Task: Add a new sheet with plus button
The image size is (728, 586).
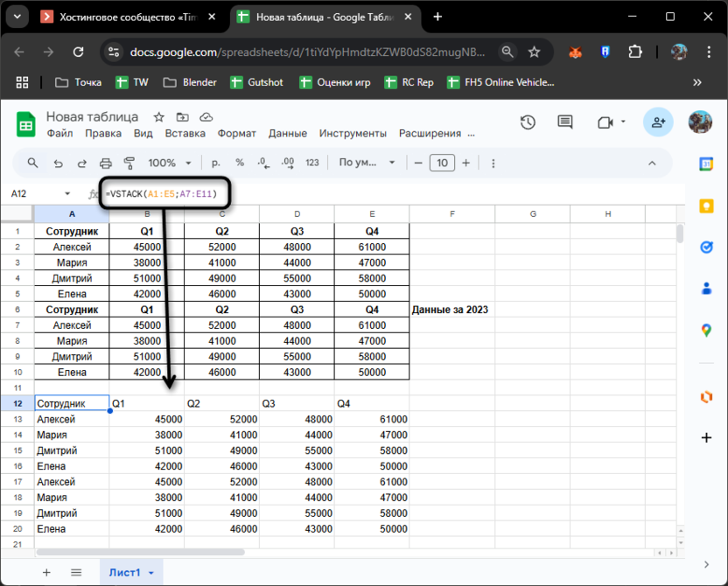Action: tap(46, 573)
